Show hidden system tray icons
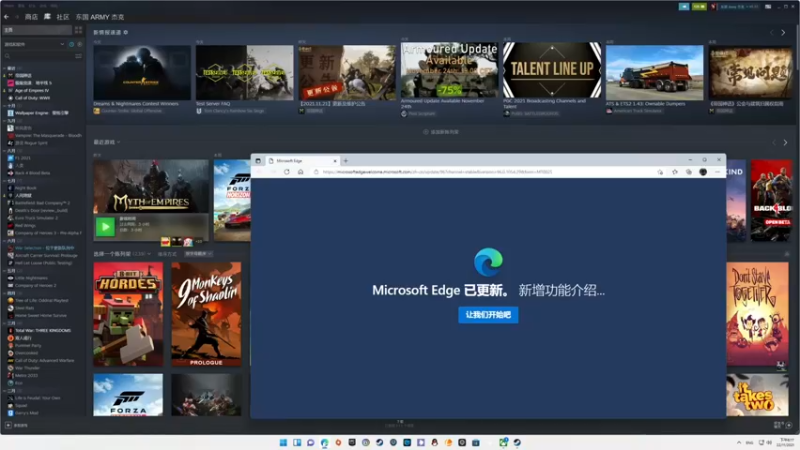Viewport: 800px width, 450px height. pyautogui.click(x=739, y=442)
